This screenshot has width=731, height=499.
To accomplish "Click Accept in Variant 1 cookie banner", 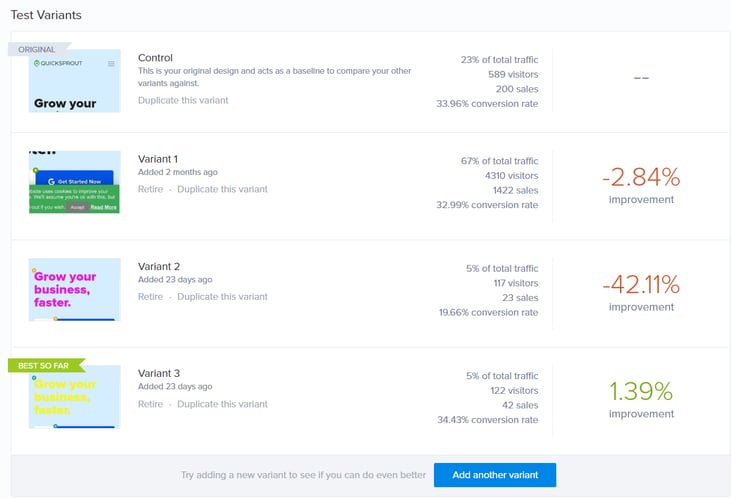I will click(78, 207).
